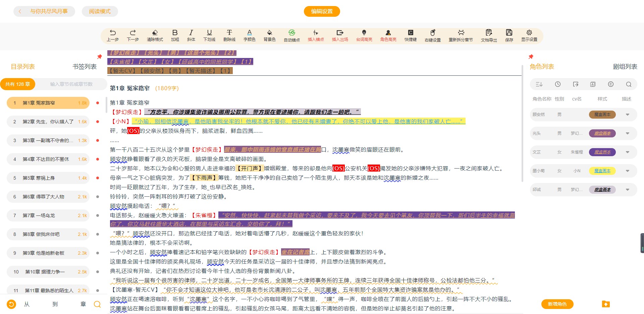Click the chapter search input field

pyautogui.click(x=71, y=84)
